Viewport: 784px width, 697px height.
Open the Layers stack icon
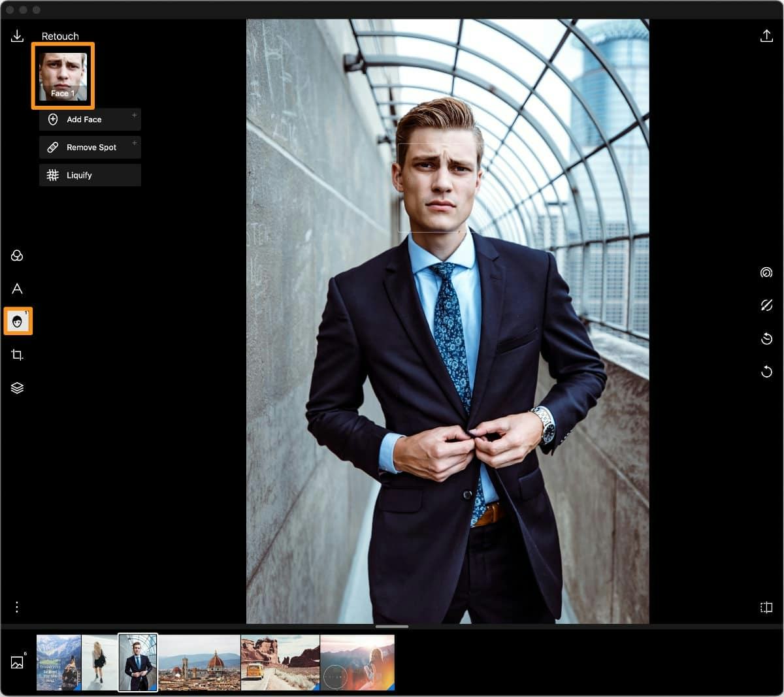coord(17,388)
